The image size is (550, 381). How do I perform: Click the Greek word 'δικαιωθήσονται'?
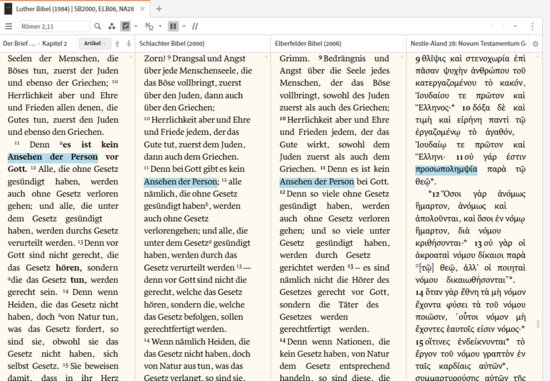[x=476, y=280]
